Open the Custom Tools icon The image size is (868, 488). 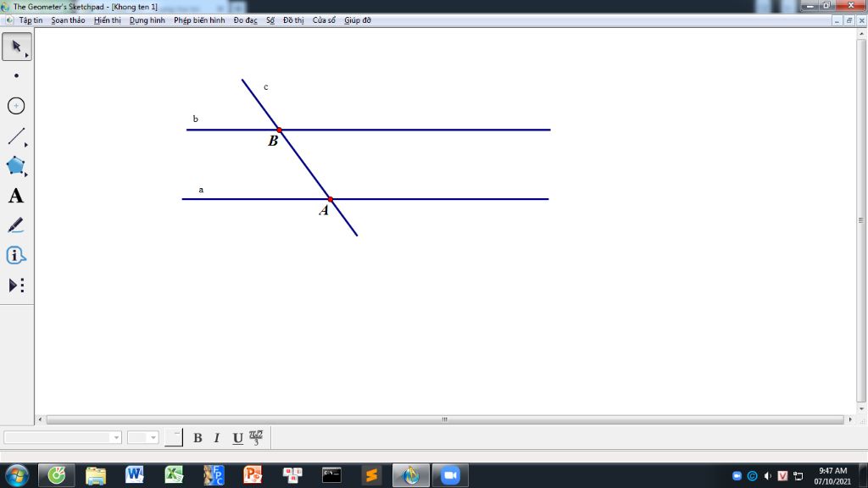click(x=17, y=286)
